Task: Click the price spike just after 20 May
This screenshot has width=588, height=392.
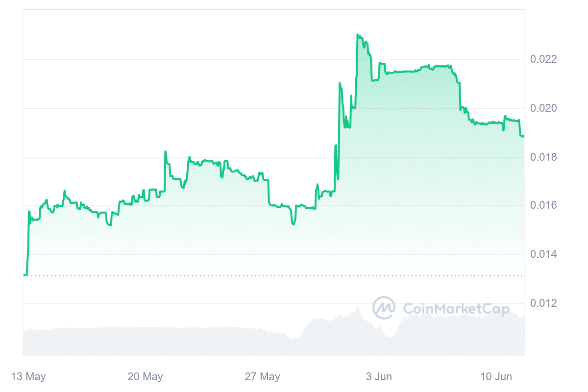Action: (165, 151)
